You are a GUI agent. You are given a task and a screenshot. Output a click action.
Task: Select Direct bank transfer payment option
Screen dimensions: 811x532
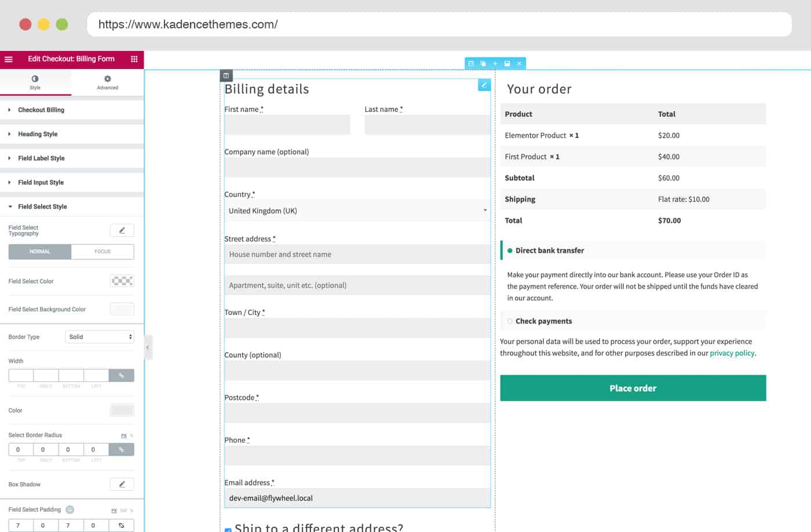click(510, 251)
